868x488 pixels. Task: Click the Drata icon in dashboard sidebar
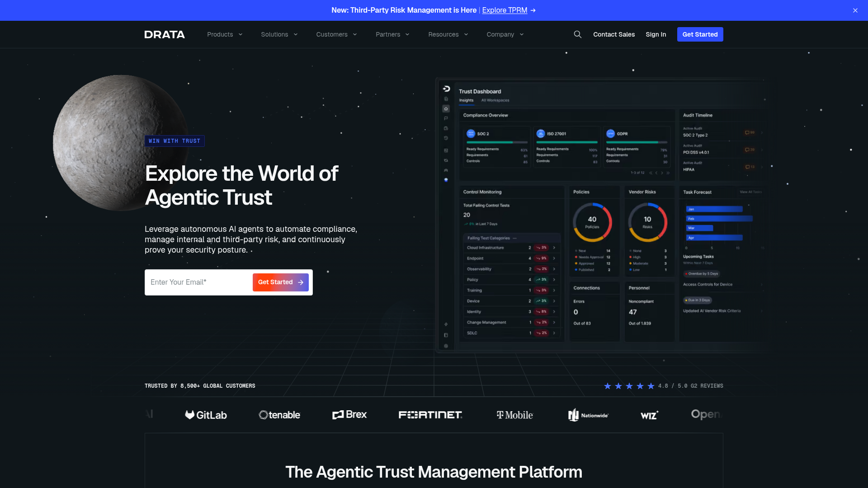pyautogui.click(x=446, y=89)
